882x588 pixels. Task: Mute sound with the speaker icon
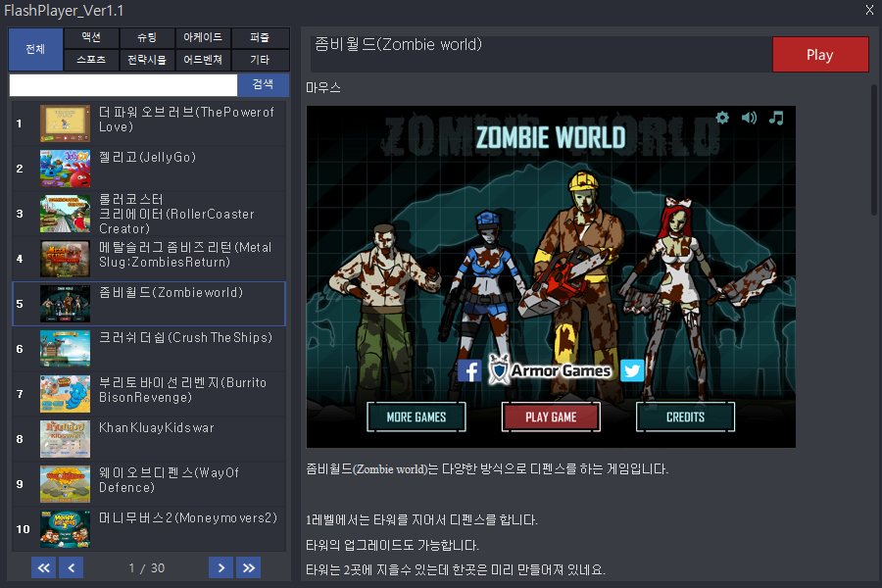(749, 118)
